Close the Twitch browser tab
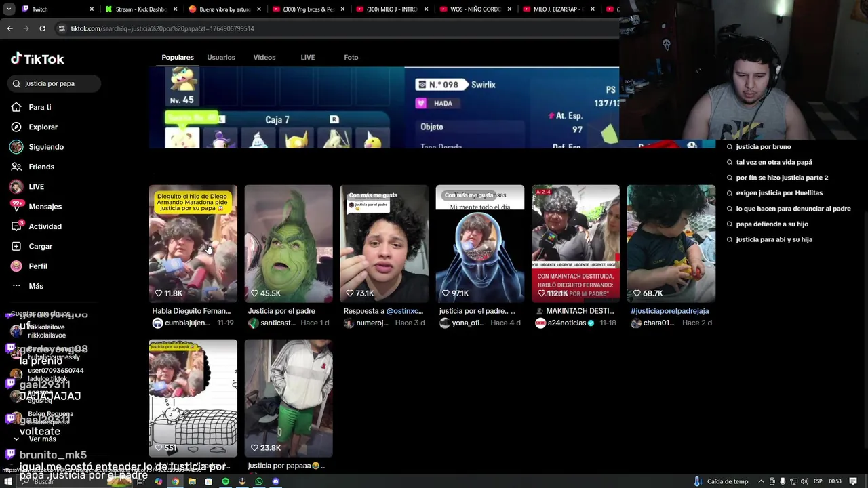Image resolution: width=868 pixels, height=488 pixels. click(92, 9)
